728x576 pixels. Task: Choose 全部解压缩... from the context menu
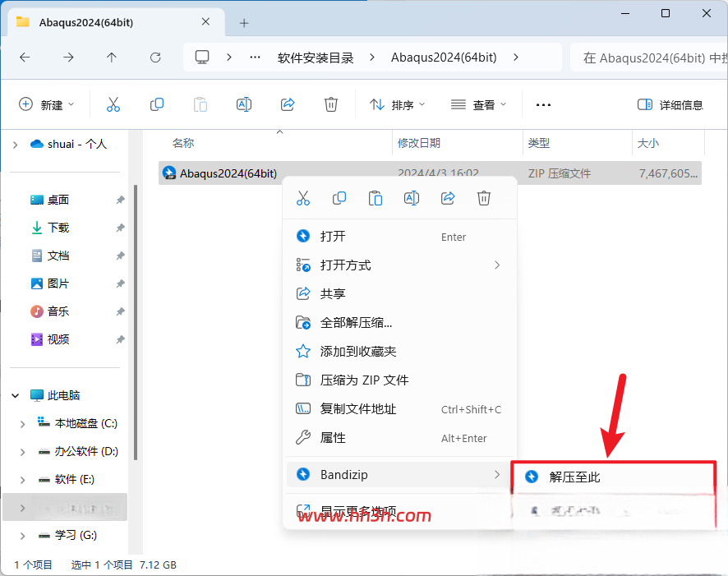click(399, 323)
